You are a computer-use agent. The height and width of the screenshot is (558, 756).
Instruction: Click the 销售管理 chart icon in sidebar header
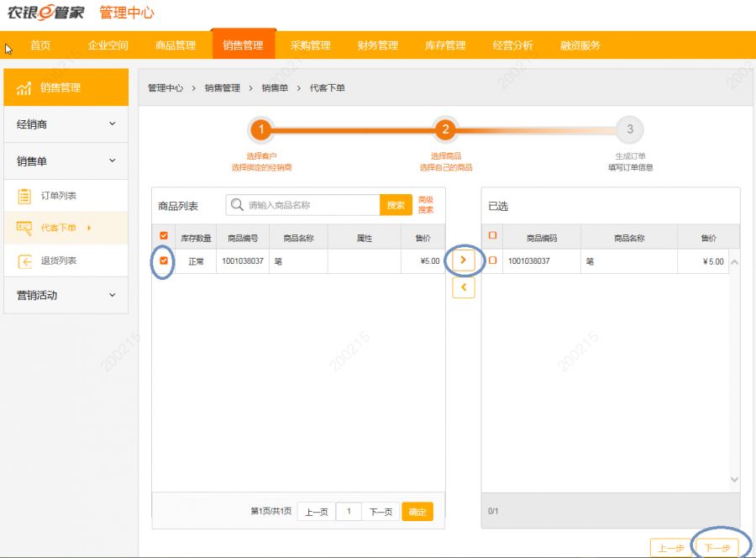tap(24, 88)
